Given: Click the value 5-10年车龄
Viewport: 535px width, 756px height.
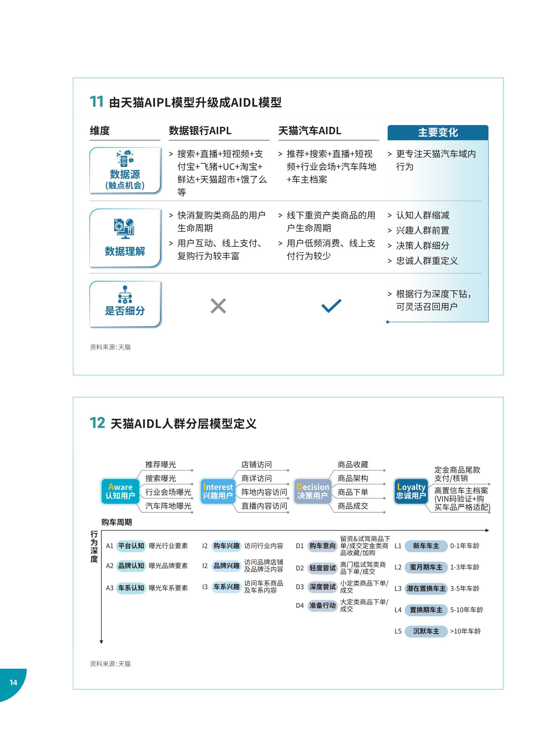Looking at the screenshot, I should coord(466,610).
